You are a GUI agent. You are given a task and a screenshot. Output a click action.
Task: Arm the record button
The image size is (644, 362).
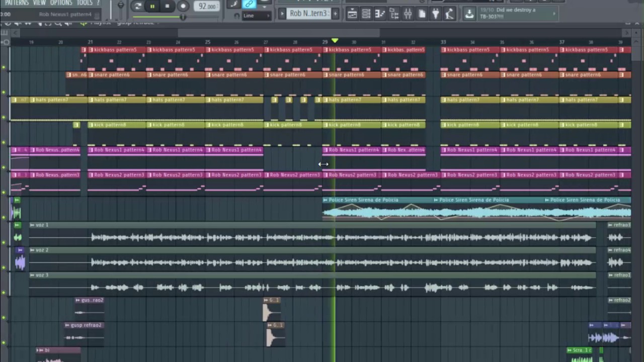pos(183,6)
